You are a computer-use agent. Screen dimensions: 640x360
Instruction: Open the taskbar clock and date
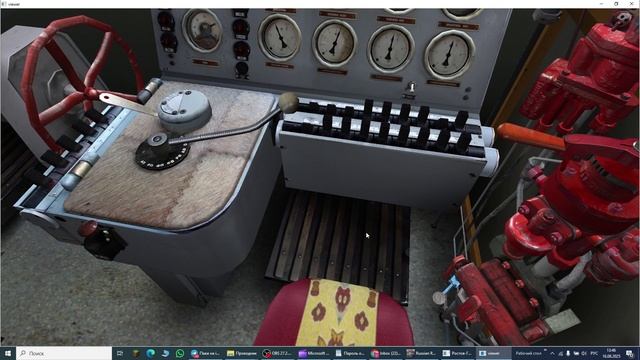click(611, 353)
